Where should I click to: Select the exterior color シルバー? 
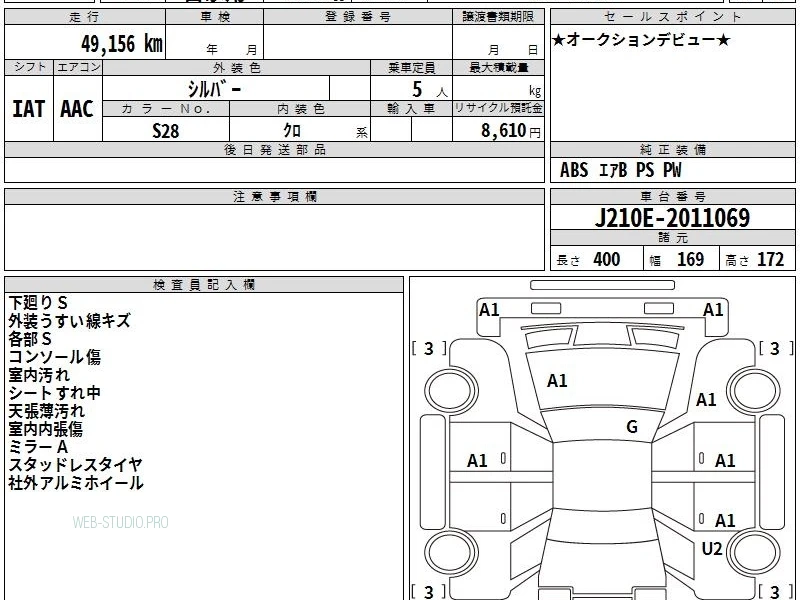[x=214, y=89]
